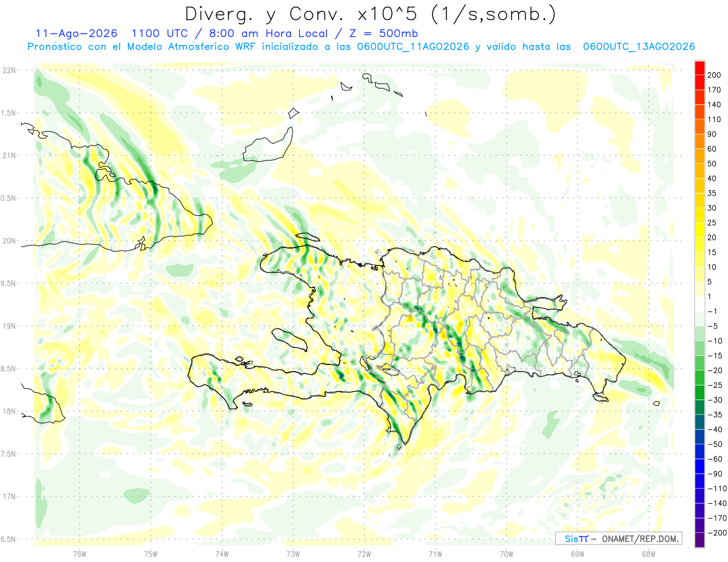Click the '17N' latitude label
The height and width of the screenshot is (562, 728).
(x=9, y=497)
